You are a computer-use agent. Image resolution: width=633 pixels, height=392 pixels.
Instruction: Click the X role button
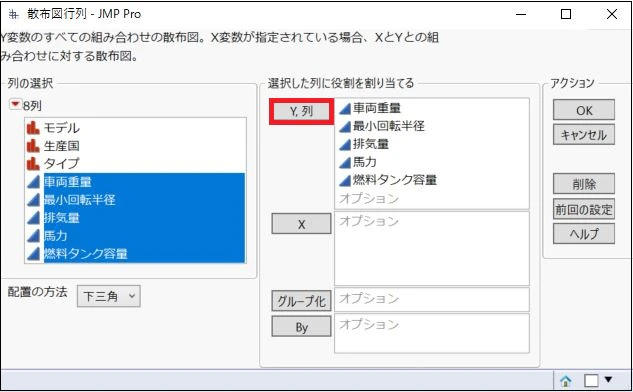(302, 224)
